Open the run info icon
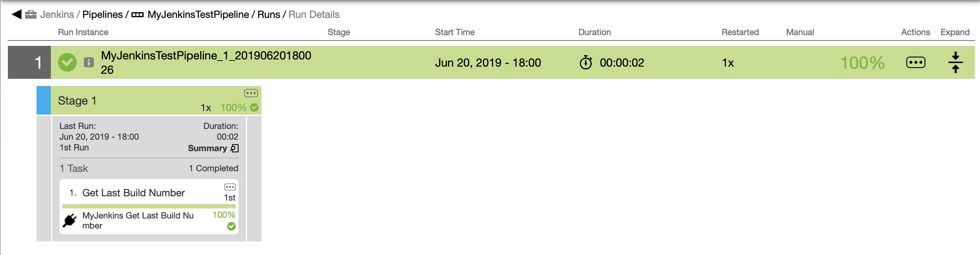This screenshot has height=255, width=980. pos(88,62)
